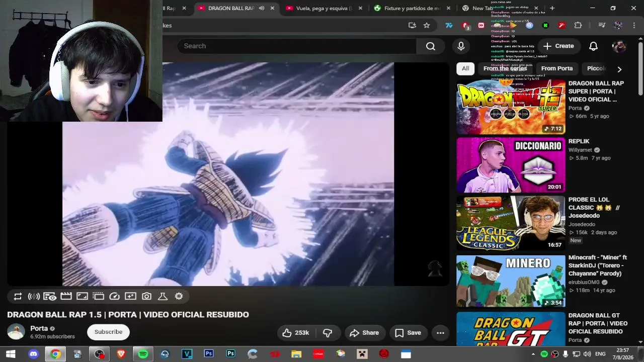Viewport: 644px width, 362px height.
Task: Bookmark this page with the star icon
Action: point(427,25)
